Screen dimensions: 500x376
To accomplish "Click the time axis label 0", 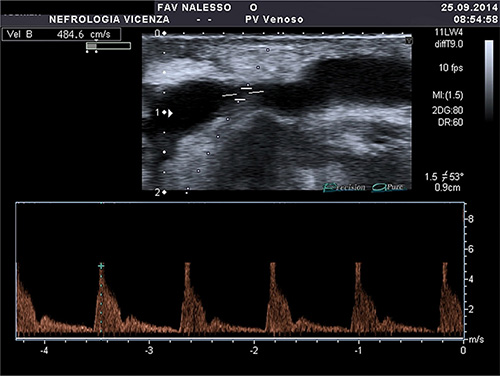I will click(x=463, y=350).
